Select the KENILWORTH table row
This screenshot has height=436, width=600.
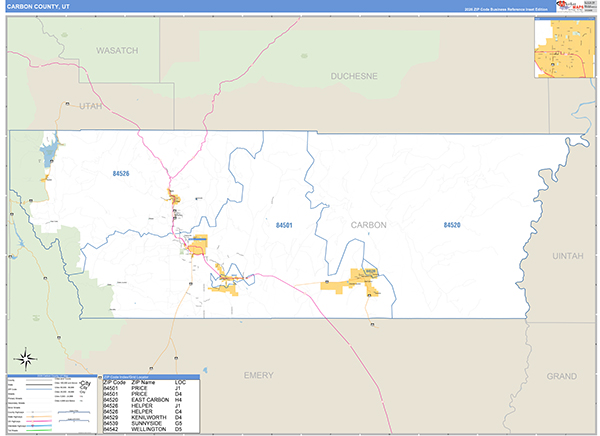click(x=151, y=417)
